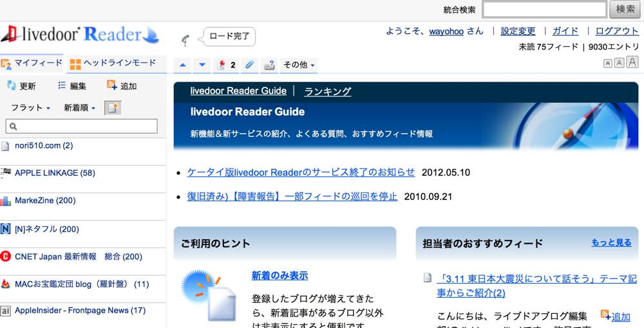Image resolution: width=644 pixels, height=328 pixels.
Task: Click the paperclip clip icon in toolbar
Action: pyautogui.click(x=250, y=65)
